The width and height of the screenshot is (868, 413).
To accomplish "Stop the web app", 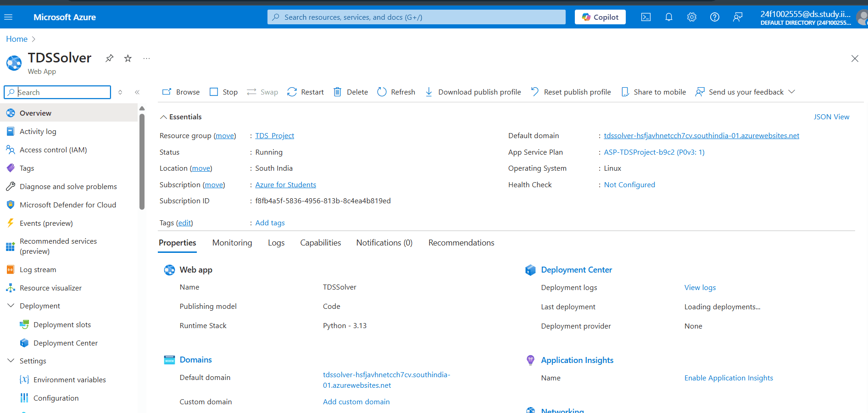I will tap(223, 92).
